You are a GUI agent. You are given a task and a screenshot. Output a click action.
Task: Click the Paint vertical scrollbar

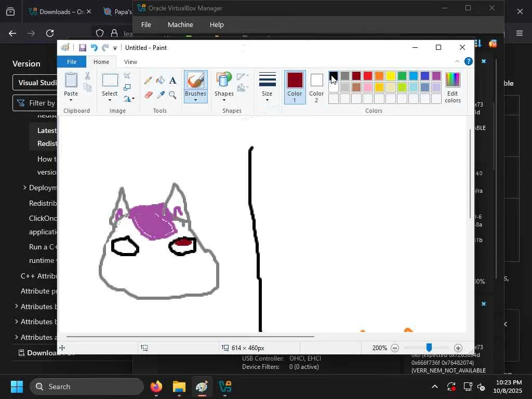(x=470, y=174)
